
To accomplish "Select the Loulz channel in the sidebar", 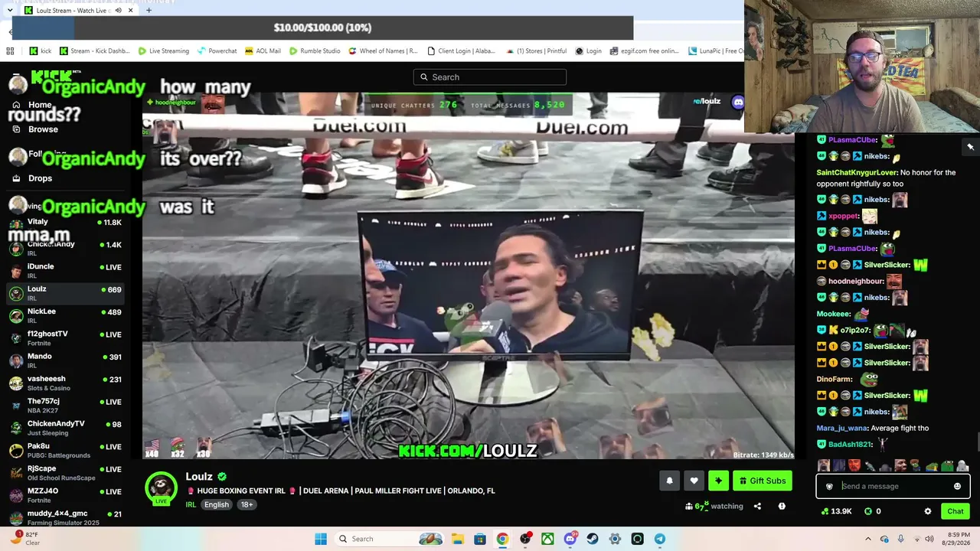I will pyautogui.click(x=65, y=293).
